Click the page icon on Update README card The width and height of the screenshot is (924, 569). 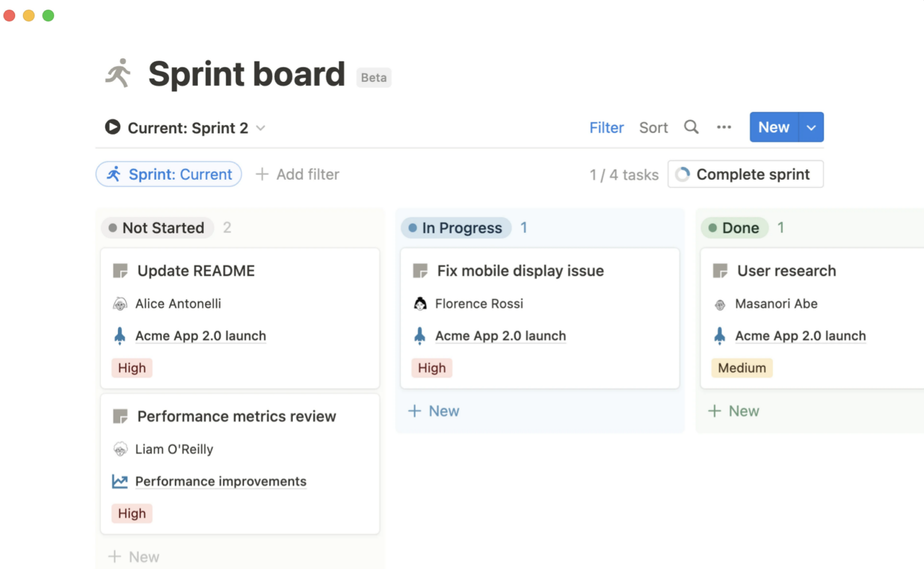[120, 270]
